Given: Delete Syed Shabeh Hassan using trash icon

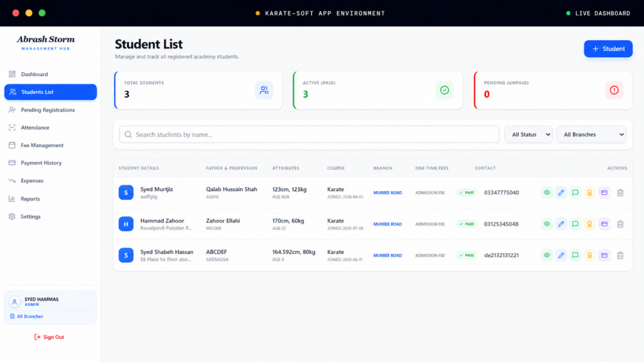Looking at the screenshot, I should point(620,255).
